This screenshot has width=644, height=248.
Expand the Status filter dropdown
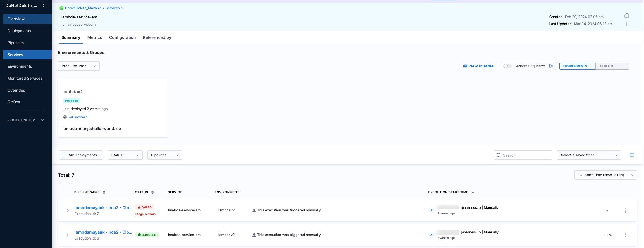coord(125,155)
